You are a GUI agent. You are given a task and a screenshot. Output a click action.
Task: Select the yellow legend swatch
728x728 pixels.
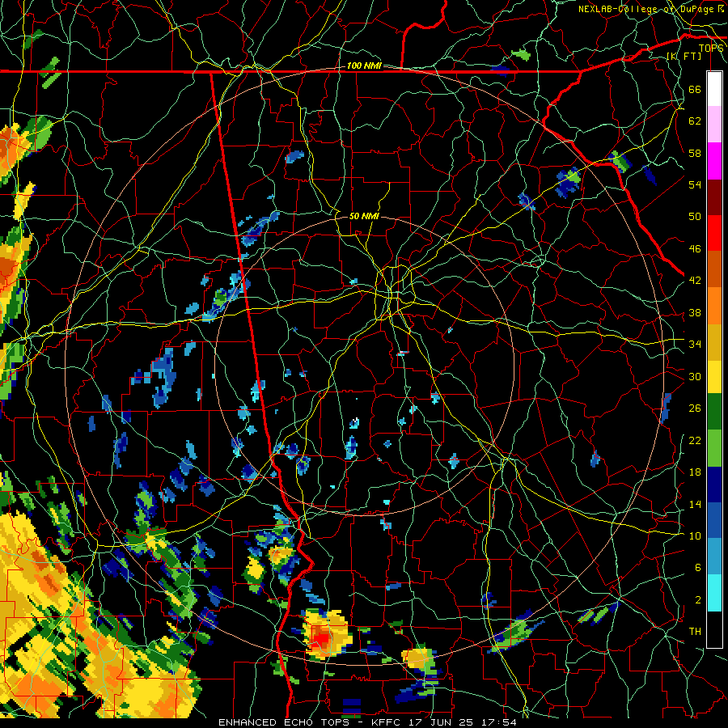pyautogui.click(x=714, y=377)
